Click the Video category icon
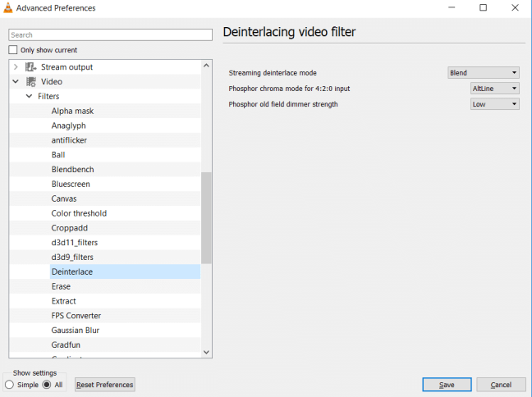The width and height of the screenshot is (532, 397). (x=31, y=82)
